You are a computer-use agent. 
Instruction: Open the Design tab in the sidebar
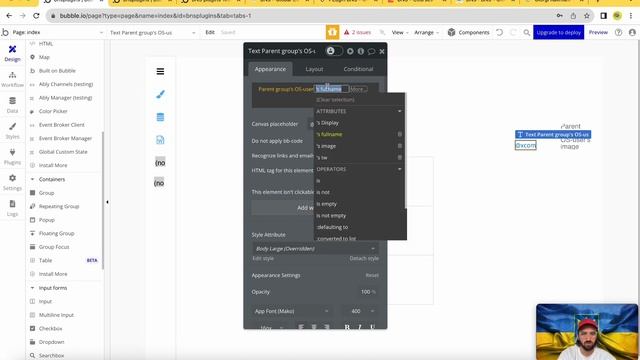point(12,53)
